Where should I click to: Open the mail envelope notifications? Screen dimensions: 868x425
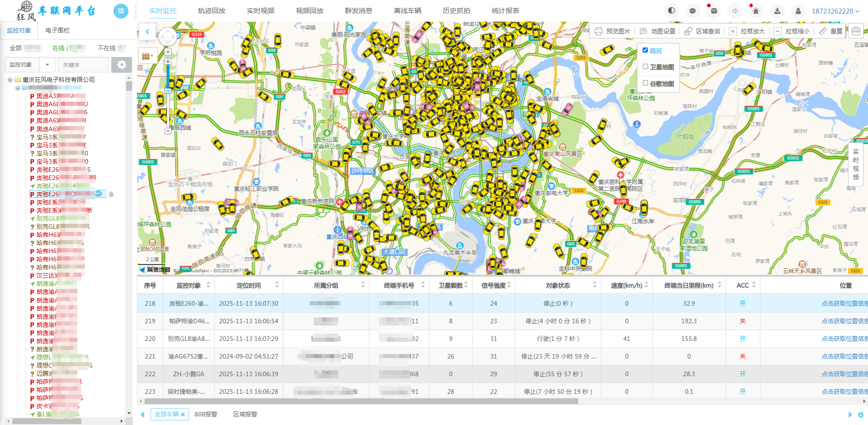(714, 11)
